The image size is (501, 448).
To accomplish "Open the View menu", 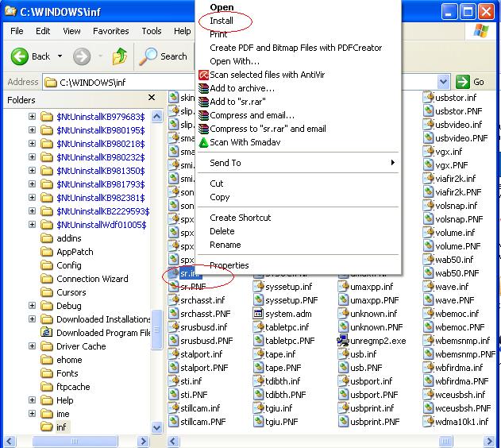I will [71, 31].
